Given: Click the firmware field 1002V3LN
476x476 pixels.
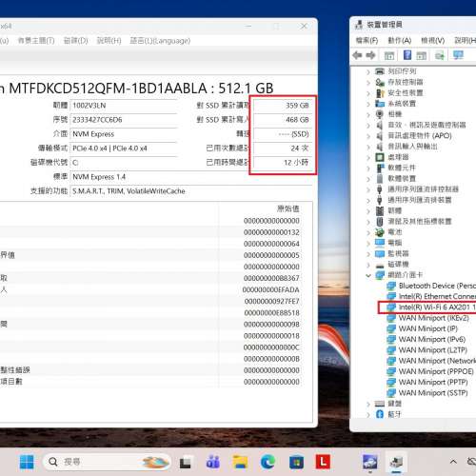Looking at the screenshot, I should (124, 106).
